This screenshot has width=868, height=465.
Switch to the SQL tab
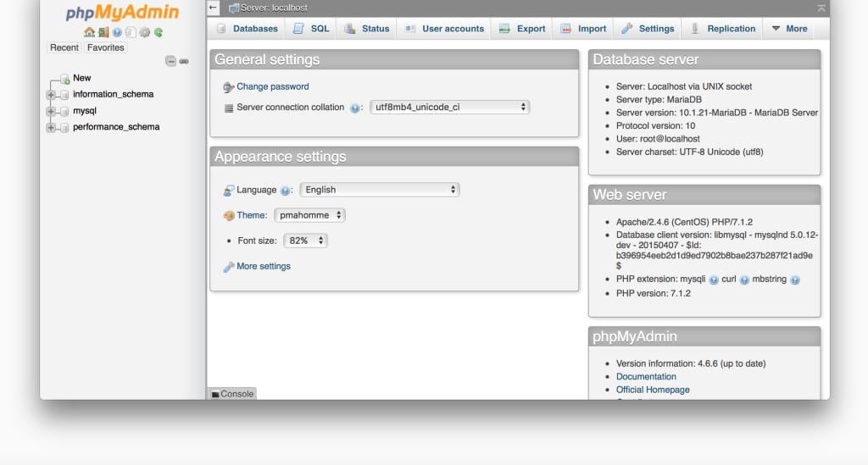pyautogui.click(x=311, y=29)
